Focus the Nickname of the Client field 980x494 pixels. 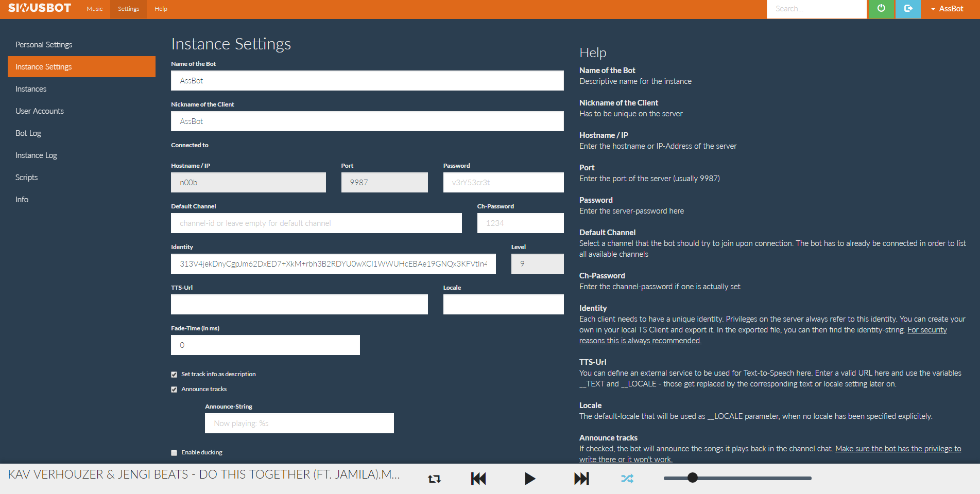367,121
